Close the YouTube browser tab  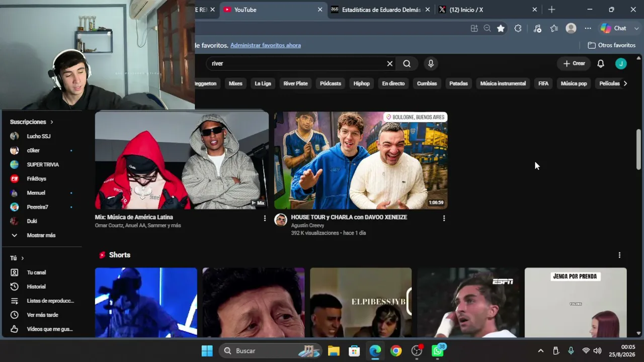point(320,10)
